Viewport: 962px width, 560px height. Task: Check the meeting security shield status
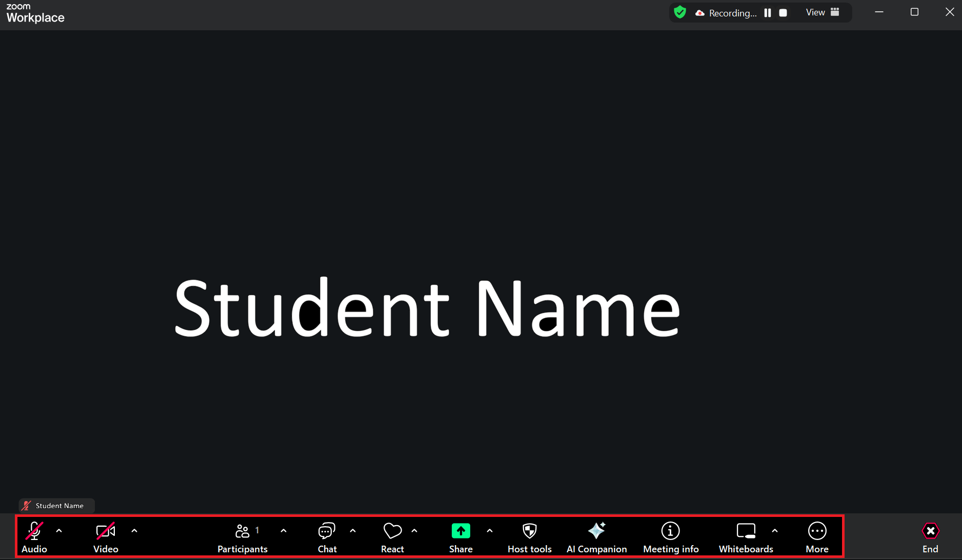point(679,12)
